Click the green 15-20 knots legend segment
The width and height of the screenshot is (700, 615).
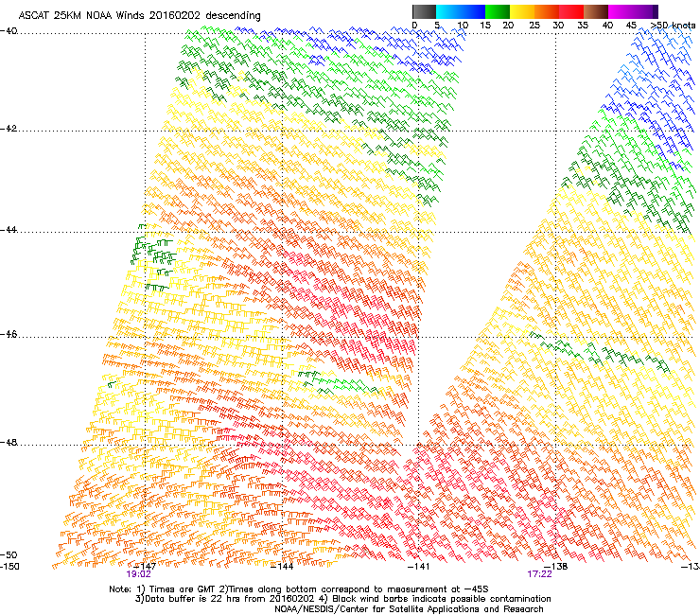tap(498, 11)
